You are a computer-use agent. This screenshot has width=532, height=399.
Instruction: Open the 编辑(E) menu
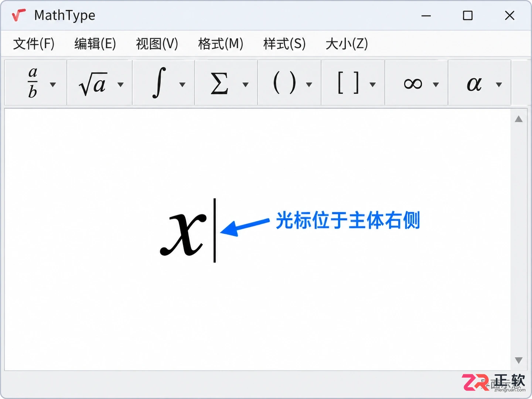95,44
